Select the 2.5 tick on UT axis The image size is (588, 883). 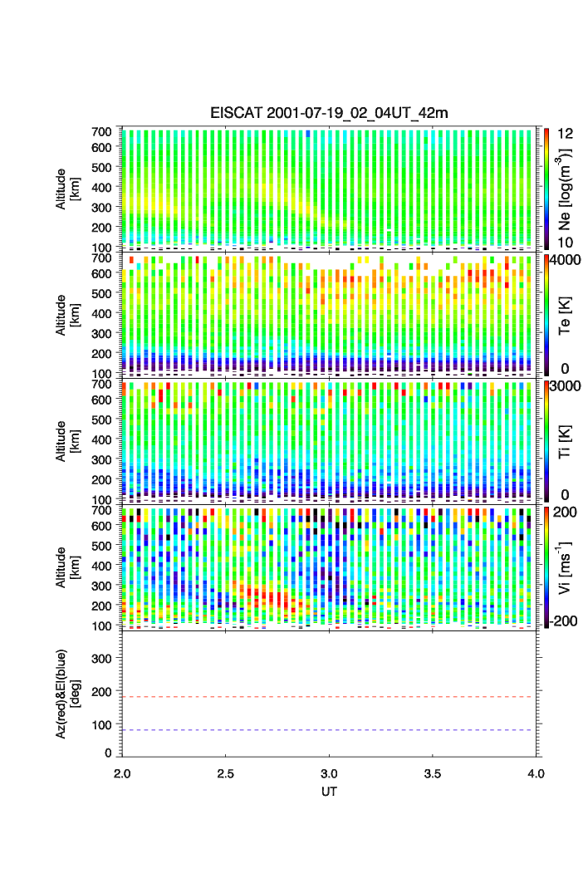pos(226,773)
